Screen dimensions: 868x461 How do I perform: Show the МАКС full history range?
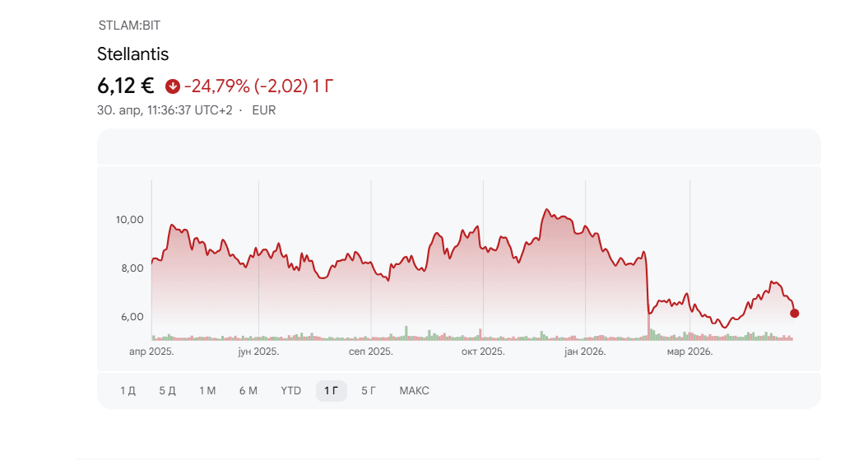[414, 391]
